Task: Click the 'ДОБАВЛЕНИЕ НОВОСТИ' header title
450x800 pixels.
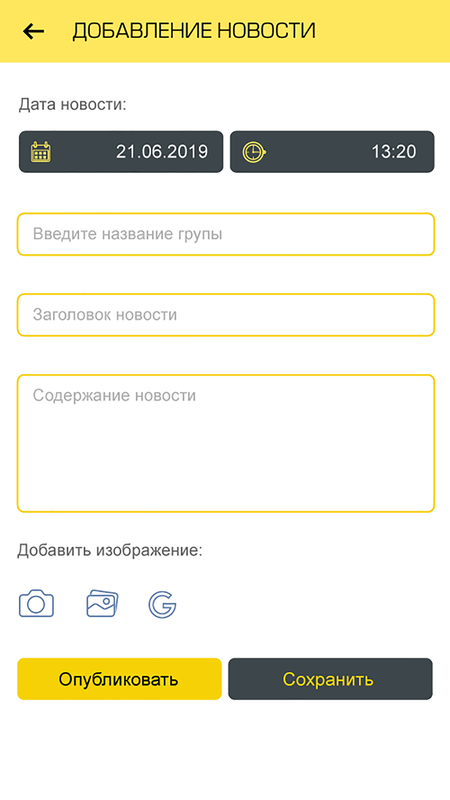Action: (x=194, y=31)
